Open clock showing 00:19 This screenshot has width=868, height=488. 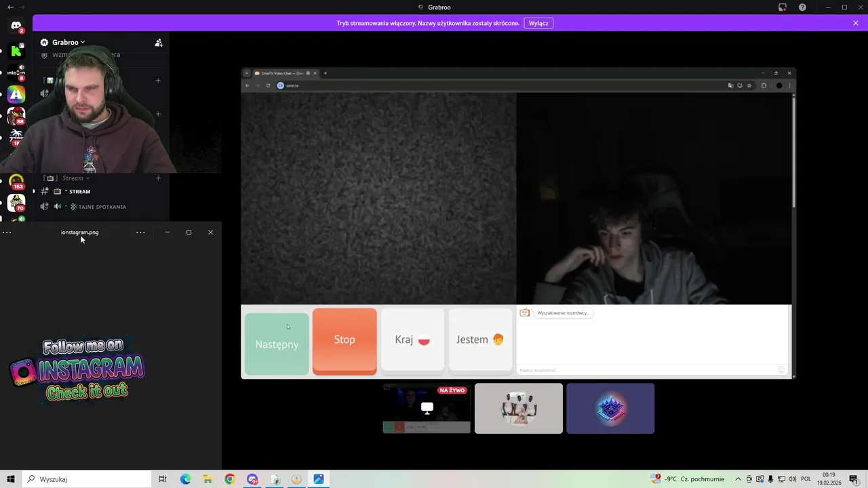point(829,479)
